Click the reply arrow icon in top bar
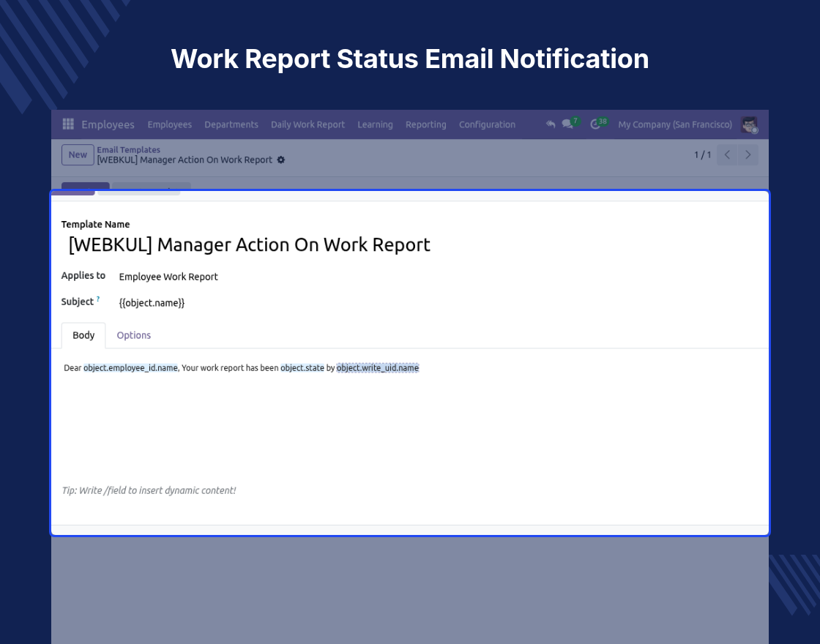This screenshot has width=820, height=644. (x=550, y=124)
